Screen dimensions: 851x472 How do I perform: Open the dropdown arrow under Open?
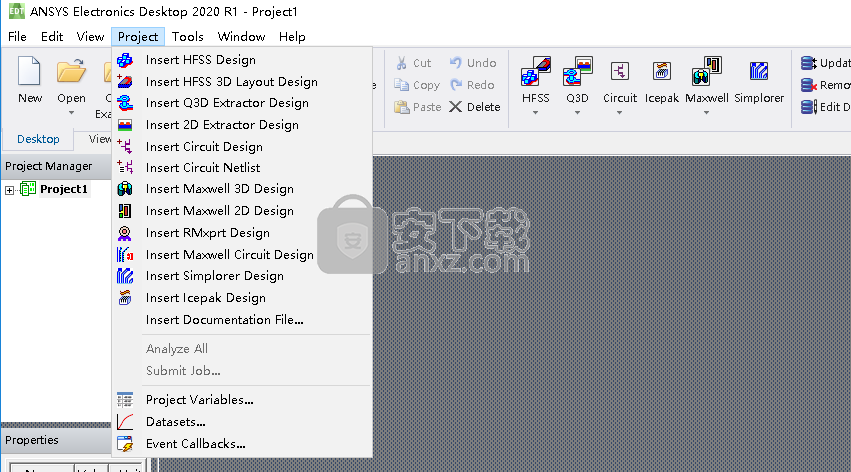[71, 113]
